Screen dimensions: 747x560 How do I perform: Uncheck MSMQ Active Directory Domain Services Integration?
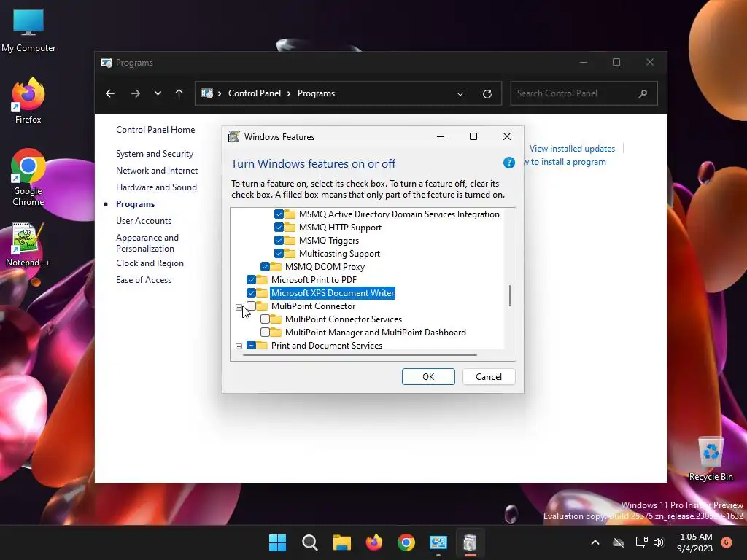(x=279, y=214)
